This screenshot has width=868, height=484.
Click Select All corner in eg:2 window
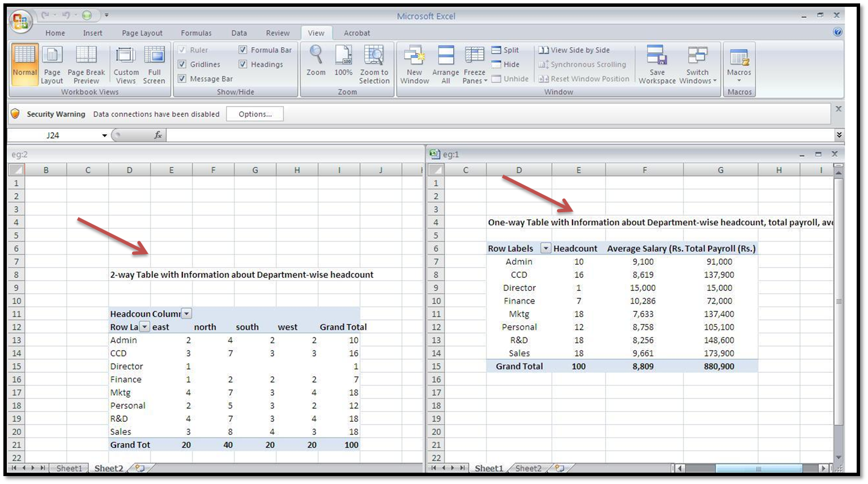pyautogui.click(x=16, y=170)
